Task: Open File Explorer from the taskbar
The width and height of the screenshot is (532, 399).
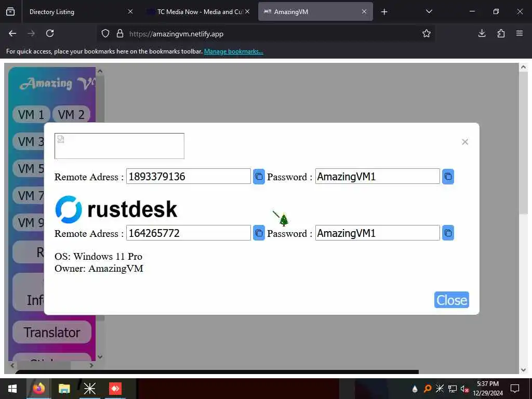Action: 64,389
